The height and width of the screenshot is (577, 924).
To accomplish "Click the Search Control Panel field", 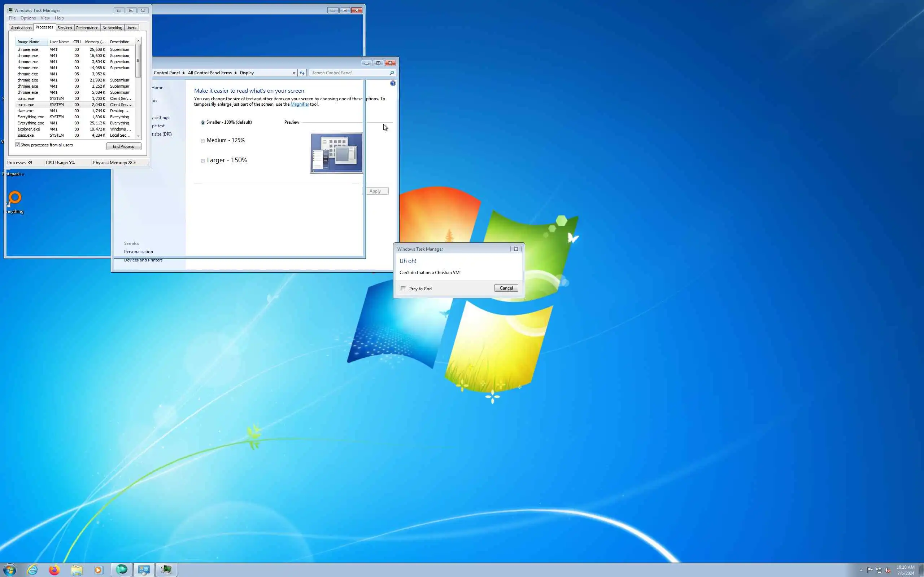I will (x=349, y=73).
